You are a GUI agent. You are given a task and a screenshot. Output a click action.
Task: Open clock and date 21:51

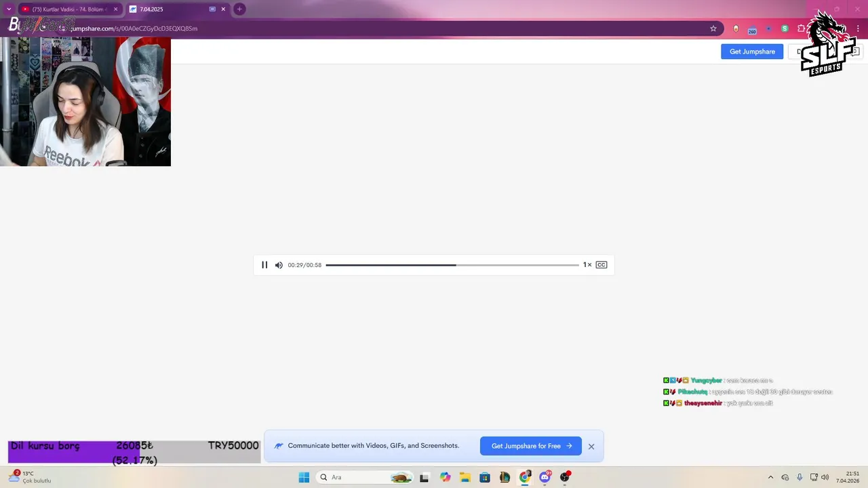848,477
